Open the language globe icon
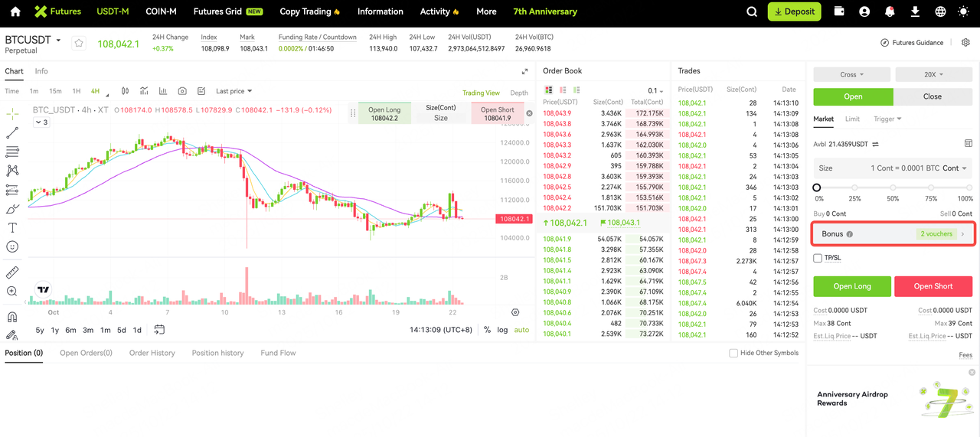Viewport: 980px width, 437px height. pyautogui.click(x=940, y=11)
